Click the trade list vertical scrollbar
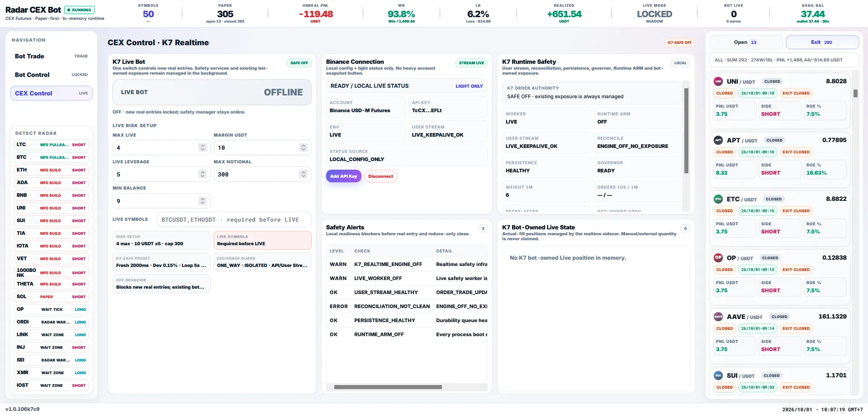 tap(855, 93)
